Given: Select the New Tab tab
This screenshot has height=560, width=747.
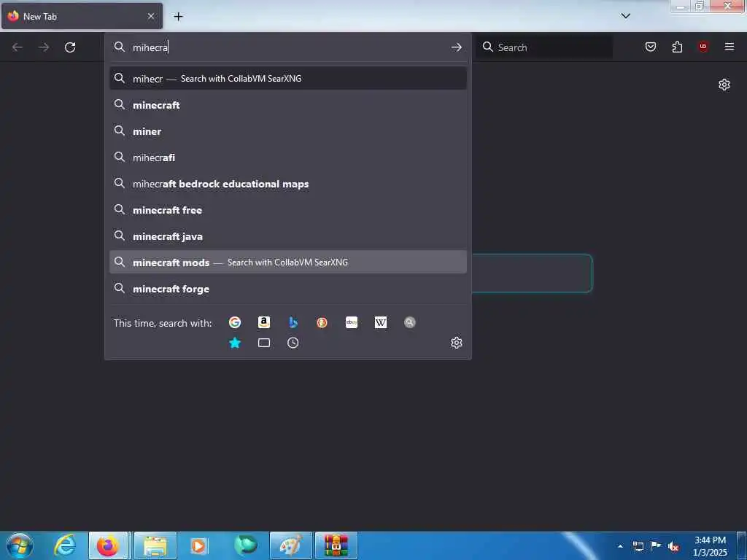Looking at the screenshot, I should [x=82, y=16].
